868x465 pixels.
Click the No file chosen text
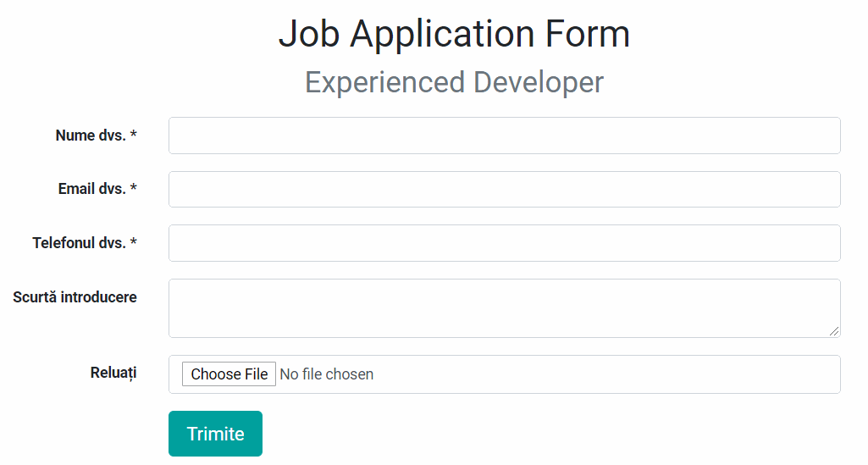[327, 374]
